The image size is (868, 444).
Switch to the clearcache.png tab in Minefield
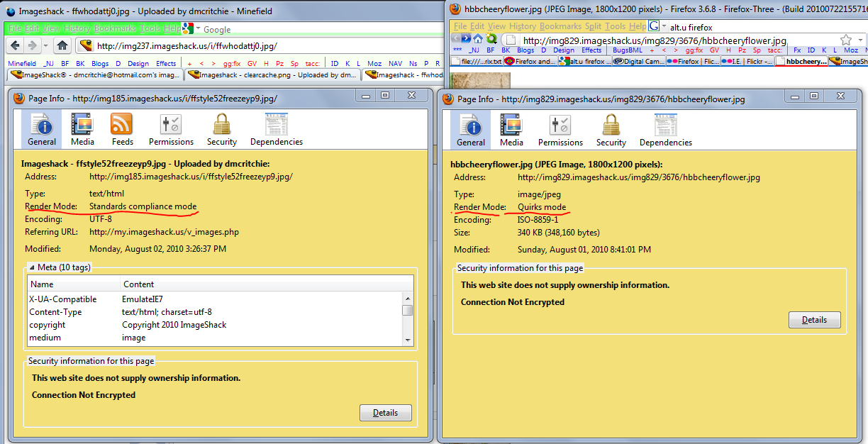(272, 74)
